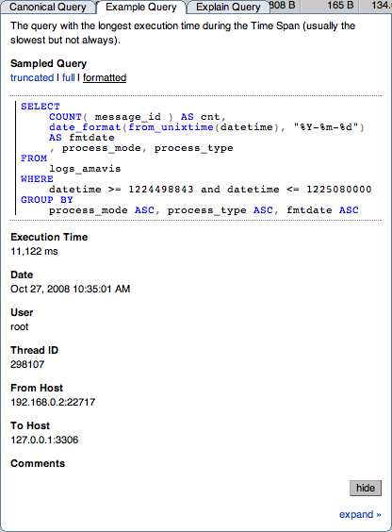This screenshot has width=392, height=532.
Task: Click the execution time value 11,122 ms
Action: click(x=34, y=252)
